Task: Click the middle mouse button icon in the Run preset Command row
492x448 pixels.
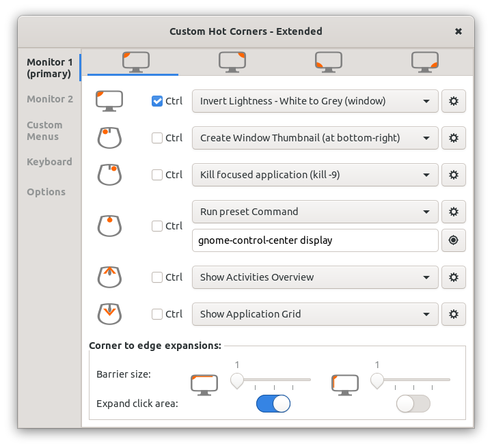Action: click(x=109, y=226)
